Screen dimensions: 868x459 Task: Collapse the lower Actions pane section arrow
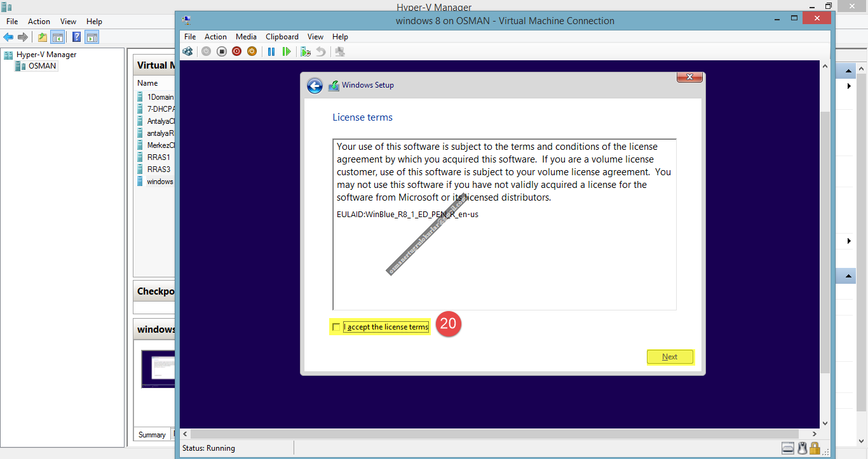point(849,277)
